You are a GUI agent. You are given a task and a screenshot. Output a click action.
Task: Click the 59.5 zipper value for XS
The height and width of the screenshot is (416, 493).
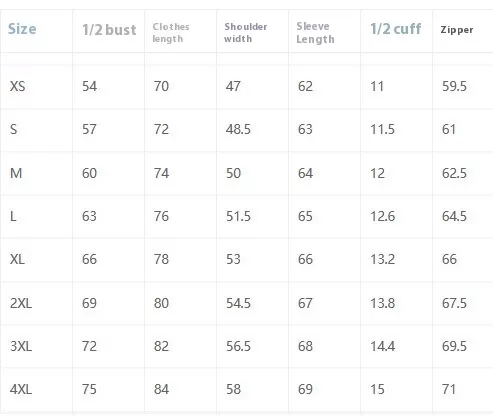click(454, 86)
